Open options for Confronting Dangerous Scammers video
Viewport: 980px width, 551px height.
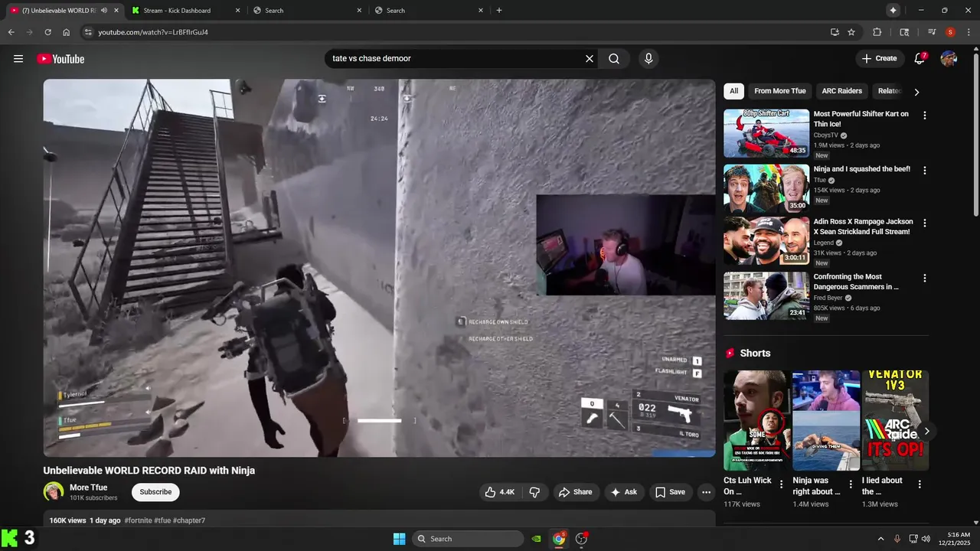coord(924,279)
